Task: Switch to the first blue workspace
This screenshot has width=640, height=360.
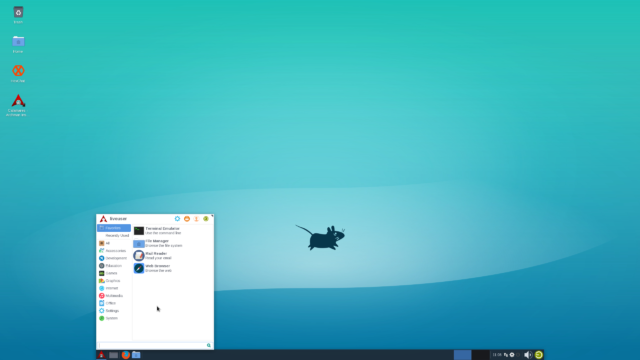Action: (462, 355)
